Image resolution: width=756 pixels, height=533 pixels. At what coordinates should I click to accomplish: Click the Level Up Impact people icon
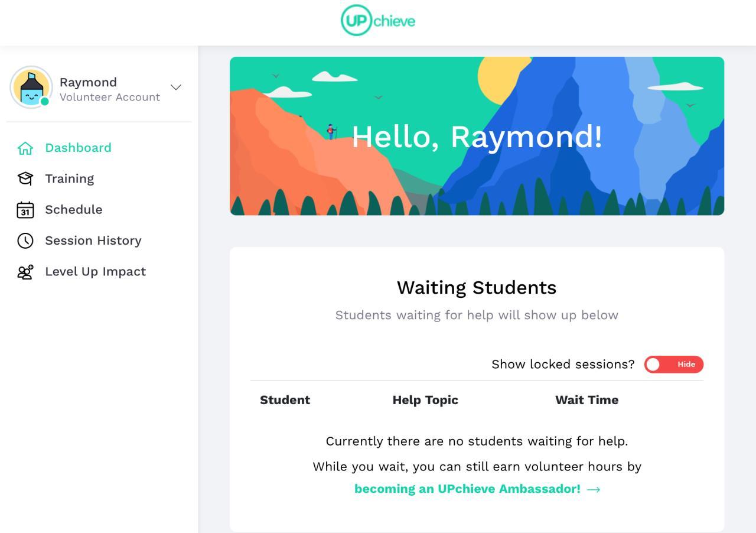[x=25, y=272]
